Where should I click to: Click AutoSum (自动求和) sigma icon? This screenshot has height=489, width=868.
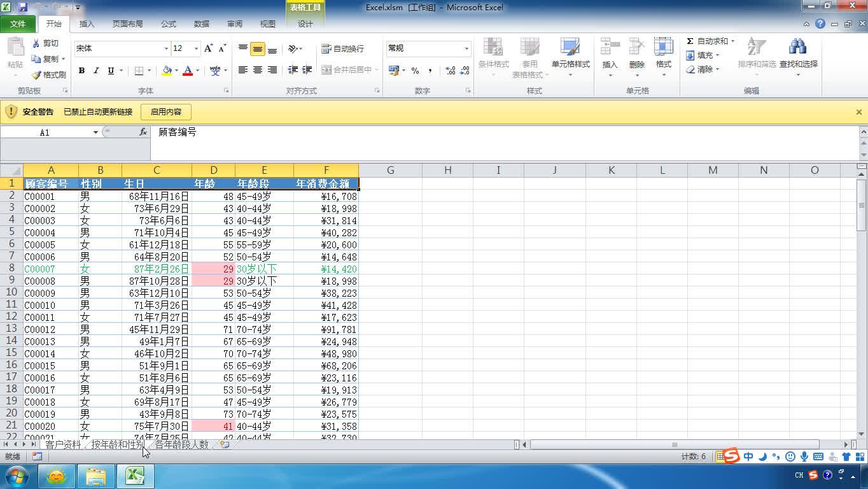690,41
